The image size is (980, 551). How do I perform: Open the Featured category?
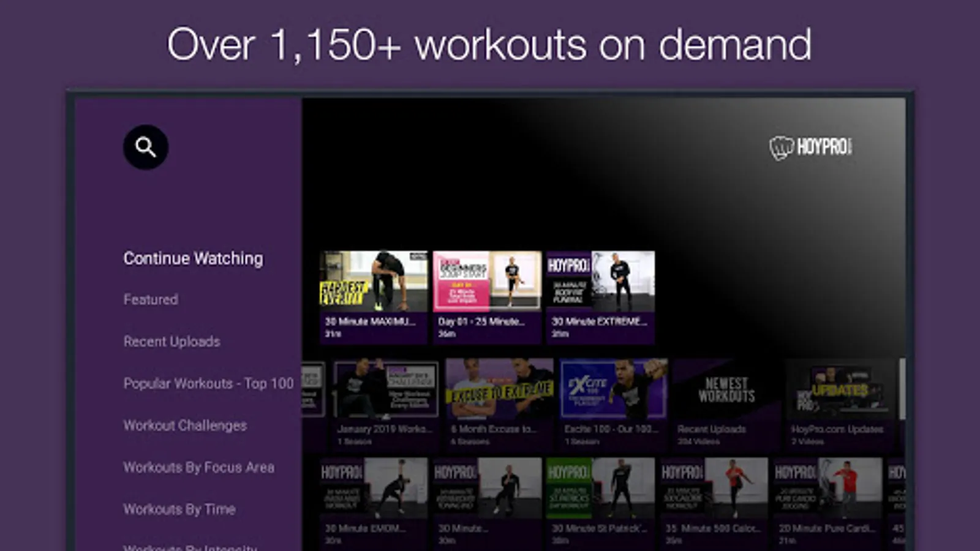click(151, 299)
